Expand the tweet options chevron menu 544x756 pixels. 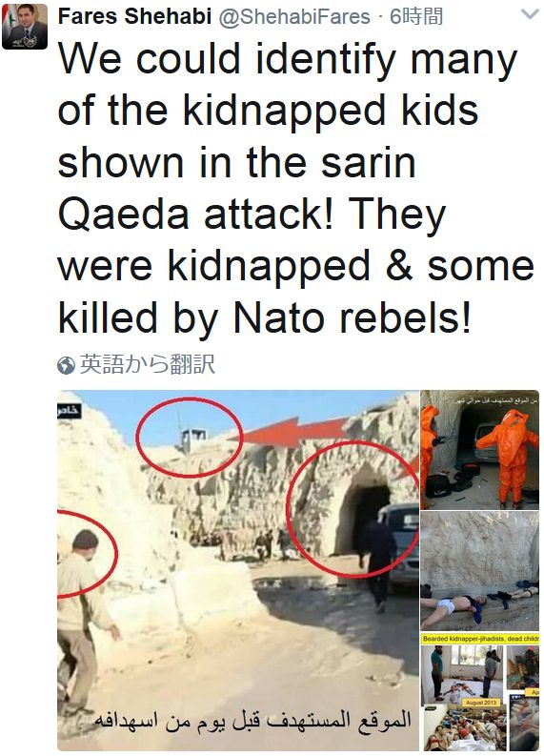pos(530,13)
